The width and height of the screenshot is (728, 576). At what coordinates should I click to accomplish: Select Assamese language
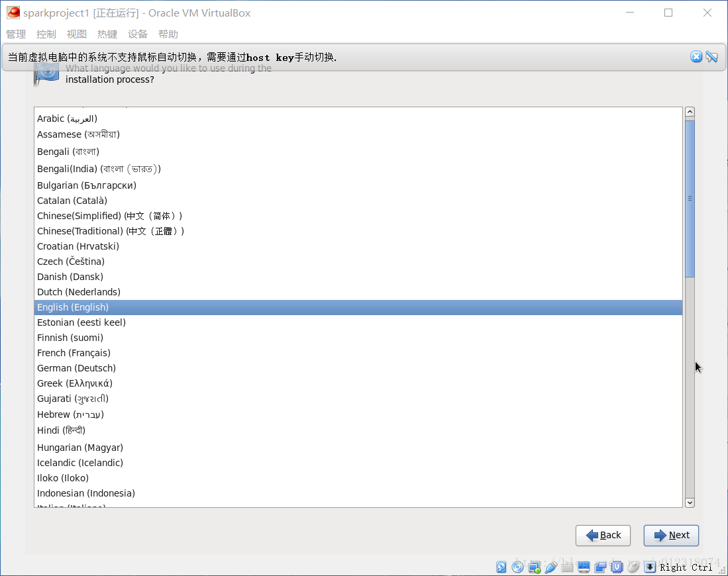[358, 134]
